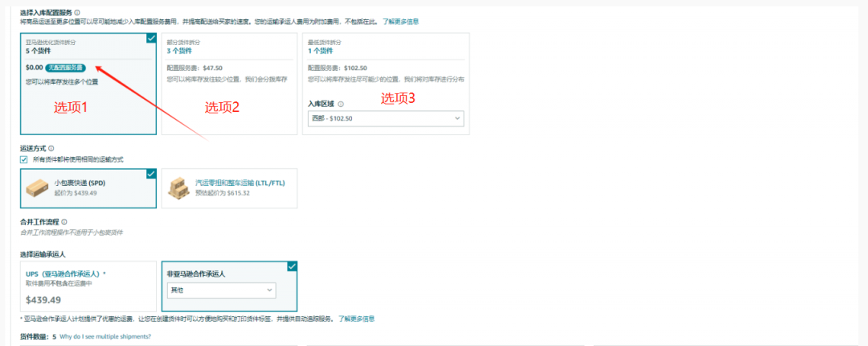Click info icon beside 选择入库配置服务 heading
868x346 pixels.
77,12
